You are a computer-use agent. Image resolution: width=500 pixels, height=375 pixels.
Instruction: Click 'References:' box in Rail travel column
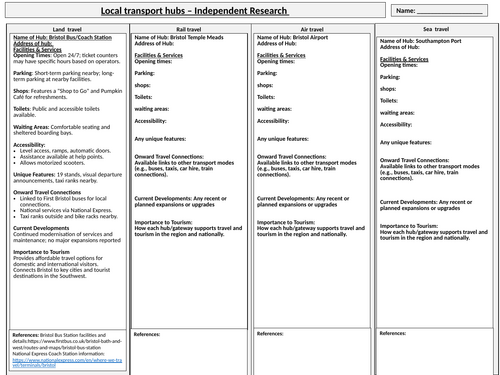[189, 352]
